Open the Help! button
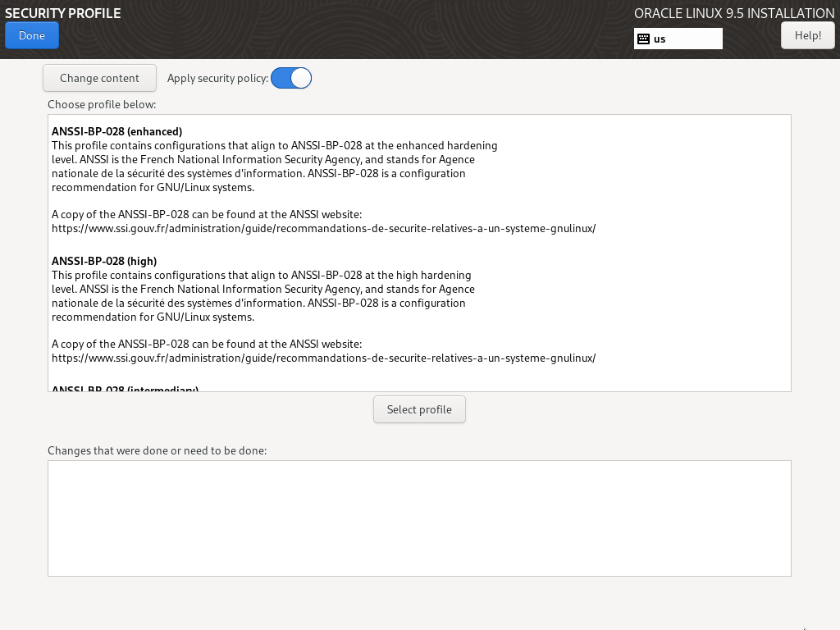Viewport: 840px width, 630px height. click(807, 35)
